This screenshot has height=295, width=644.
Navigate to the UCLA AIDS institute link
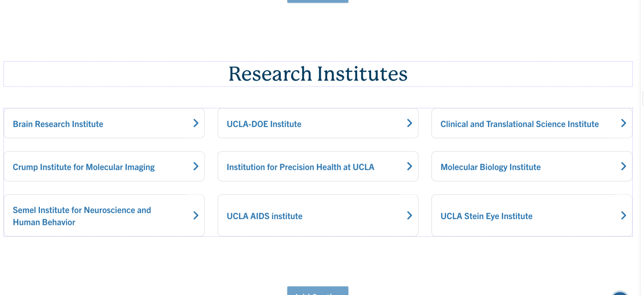[265, 216]
